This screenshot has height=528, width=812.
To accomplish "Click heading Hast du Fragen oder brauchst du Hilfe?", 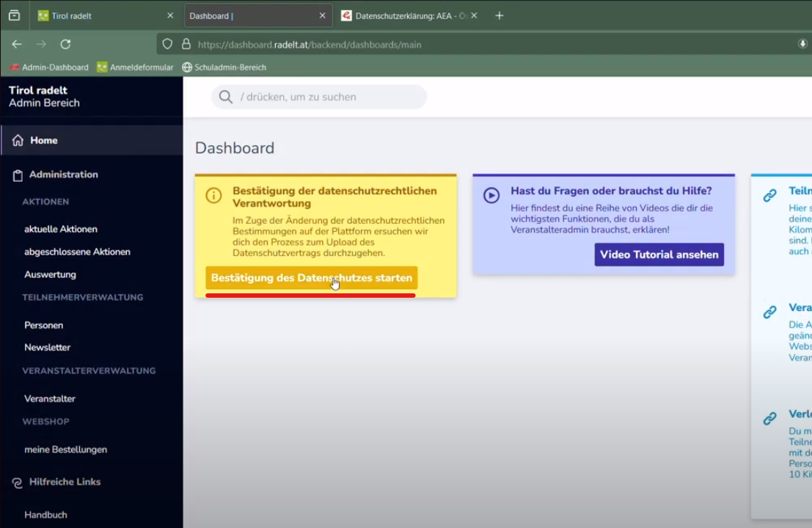I will click(611, 191).
